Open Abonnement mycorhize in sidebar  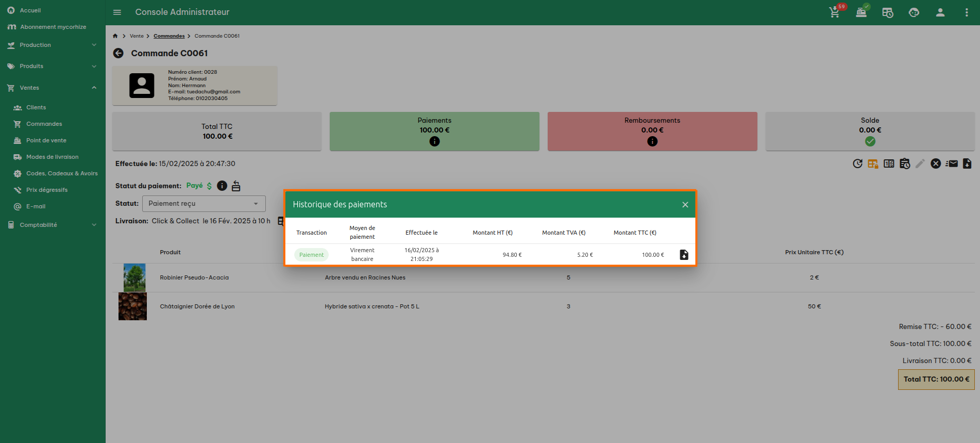coord(53,27)
